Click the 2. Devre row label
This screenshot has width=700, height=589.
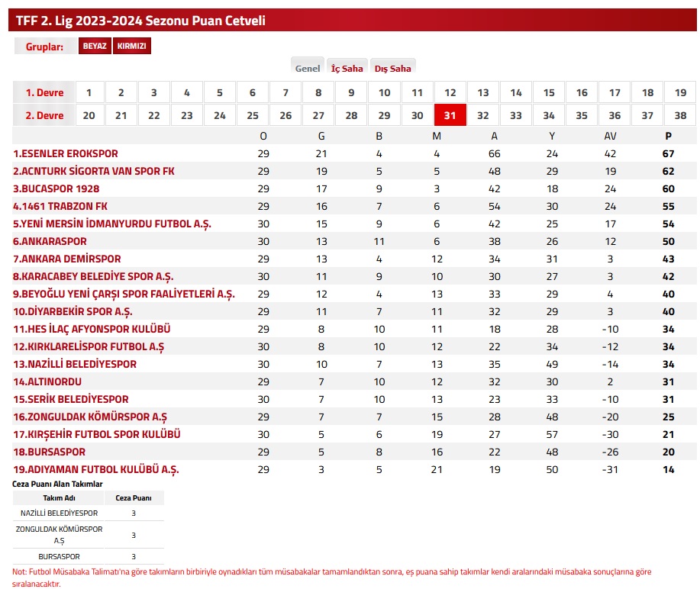tap(44, 115)
